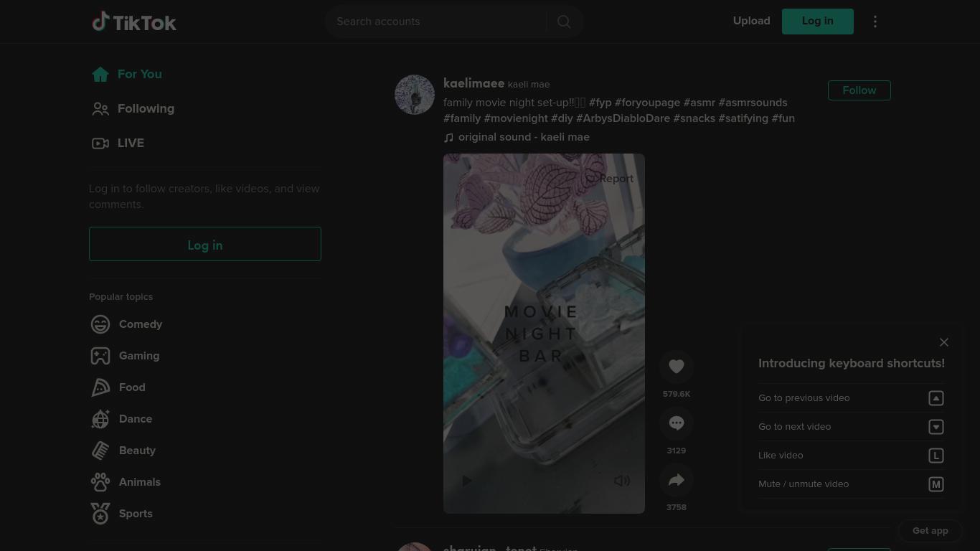The image size is (980, 551).
Task: Click the #ArbysDiabloDare hashtag
Action: 623,118
